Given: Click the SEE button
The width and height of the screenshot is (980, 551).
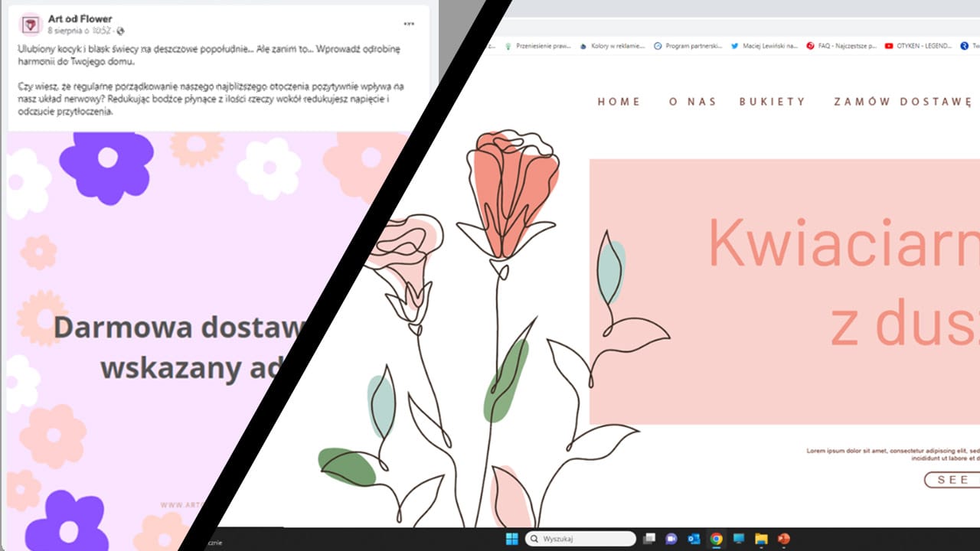Looking at the screenshot, I should pyautogui.click(x=952, y=480).
